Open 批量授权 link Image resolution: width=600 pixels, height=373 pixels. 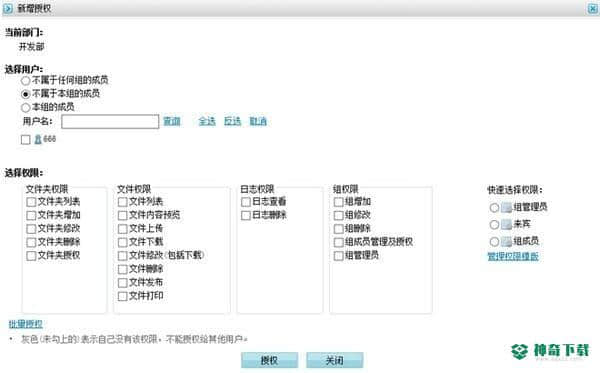(x=26, y=324)
